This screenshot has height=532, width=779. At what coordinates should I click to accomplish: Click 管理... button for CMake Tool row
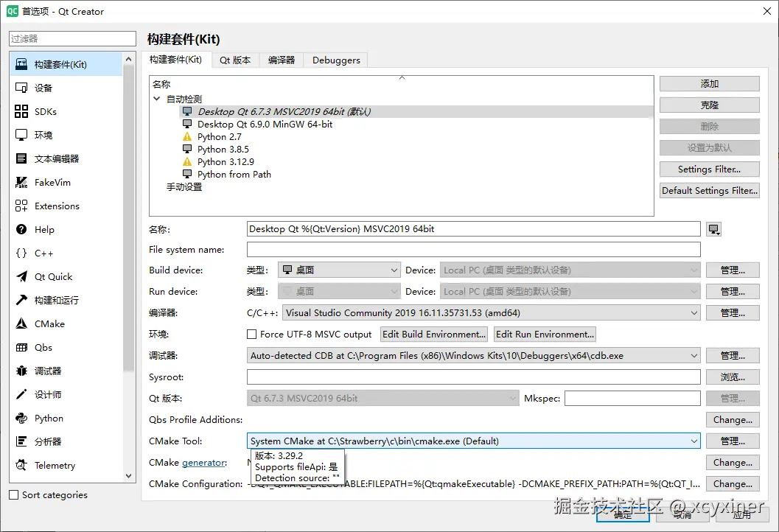click(733, 441)
